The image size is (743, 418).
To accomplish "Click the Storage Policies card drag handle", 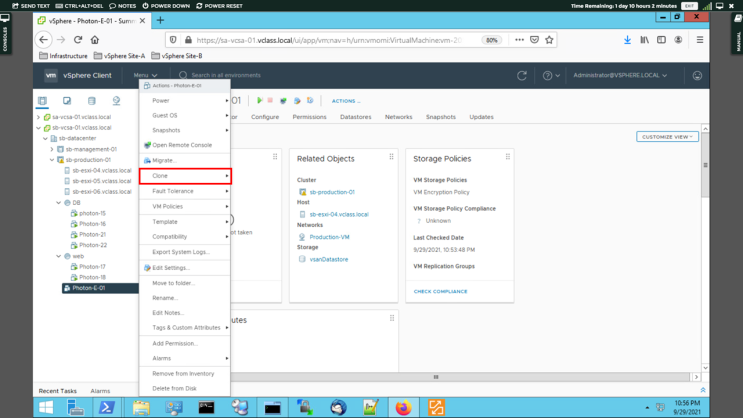I will 507,157.
